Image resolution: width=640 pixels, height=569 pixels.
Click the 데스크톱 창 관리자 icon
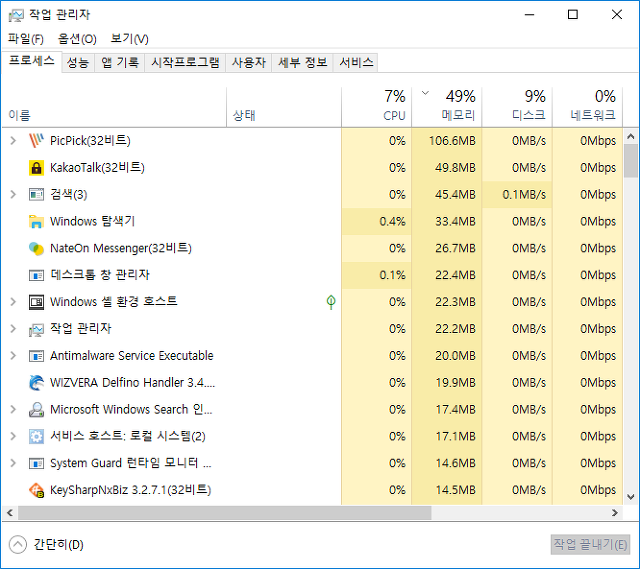coord(36,276)
